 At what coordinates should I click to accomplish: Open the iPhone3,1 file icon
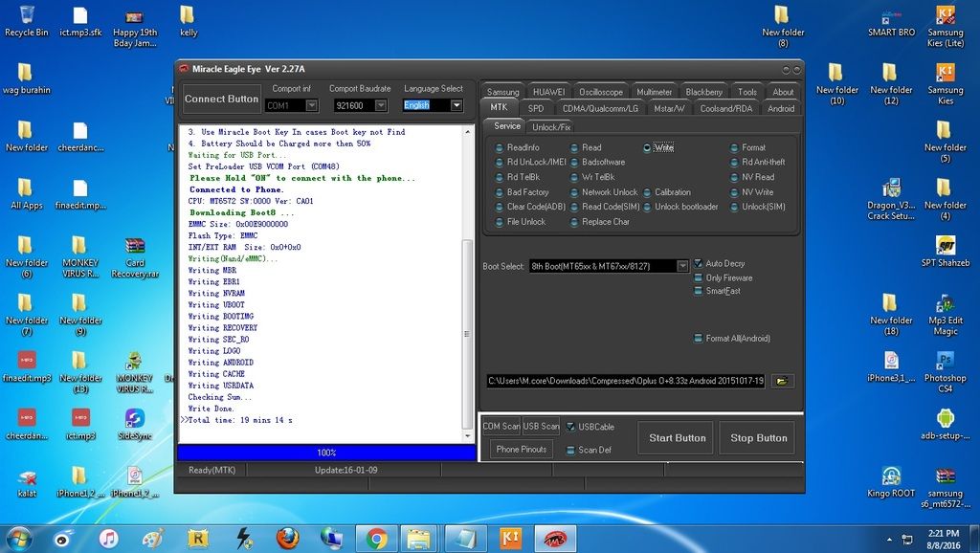click(891, 366)
